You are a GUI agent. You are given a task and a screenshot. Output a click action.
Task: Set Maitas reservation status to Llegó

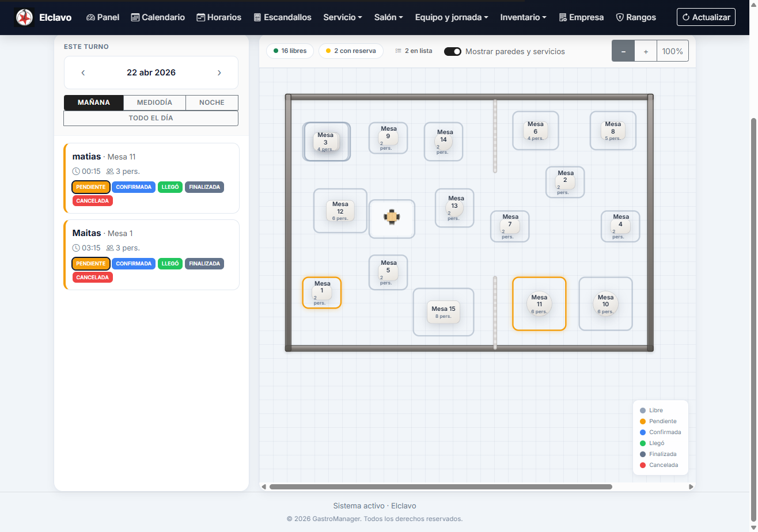click(x=170, y=264)
